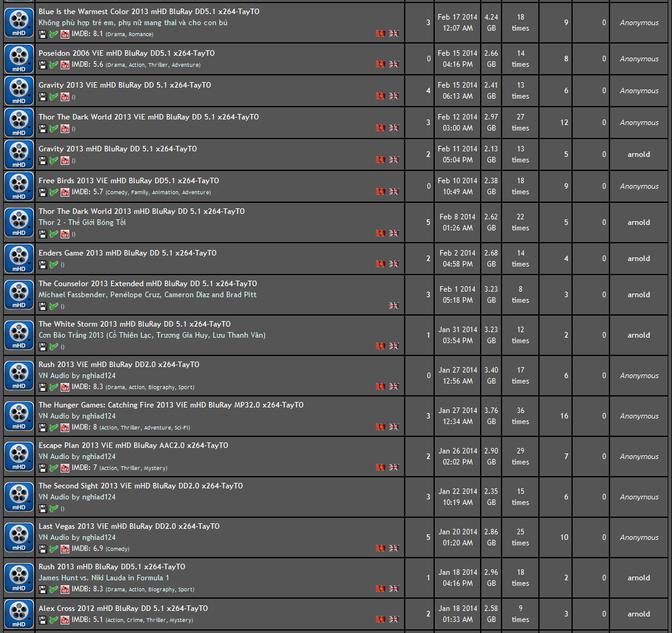Click the IMDB icon under Free Birds 2013
Screen dimensions: 672x633
(x=65, y=192)
